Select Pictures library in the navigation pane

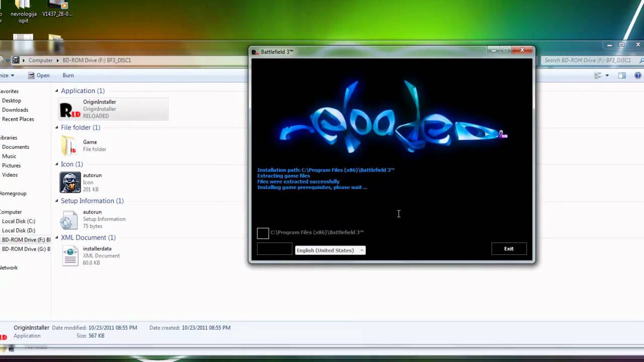coord(11,165)
